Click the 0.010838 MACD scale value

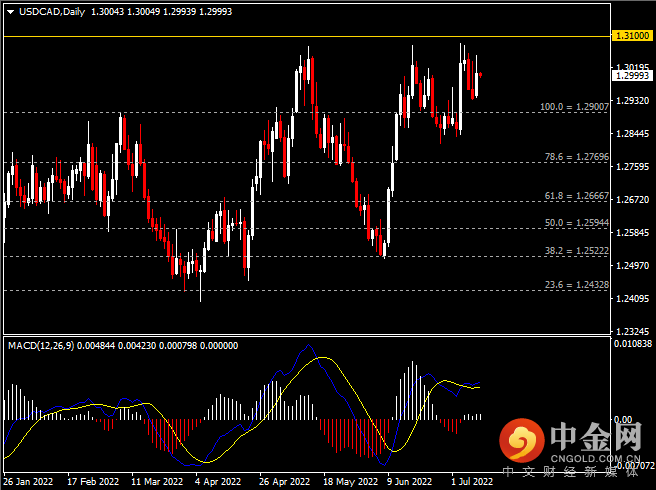pyautogui.click(x=634, y=344)
